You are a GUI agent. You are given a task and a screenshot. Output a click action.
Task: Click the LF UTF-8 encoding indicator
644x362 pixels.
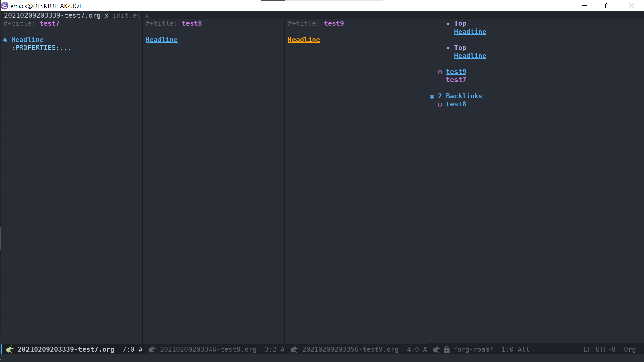pyautogui.click(x=599, y=349)
